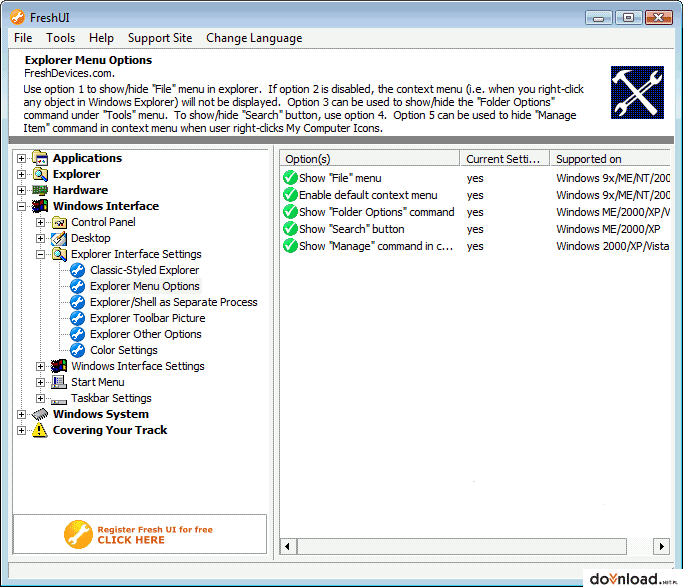Collapse the Explorer Interface Settings node
The width and height of the screenshot is (683, 588).
click(41, 254)
